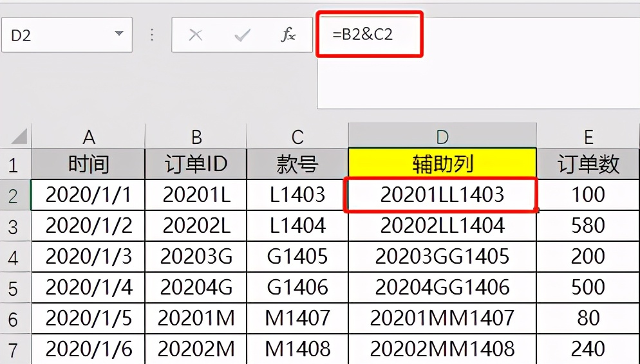Select helper cell 20202LL1404
This screenshot has height=364, width=640.
(442, 226)
